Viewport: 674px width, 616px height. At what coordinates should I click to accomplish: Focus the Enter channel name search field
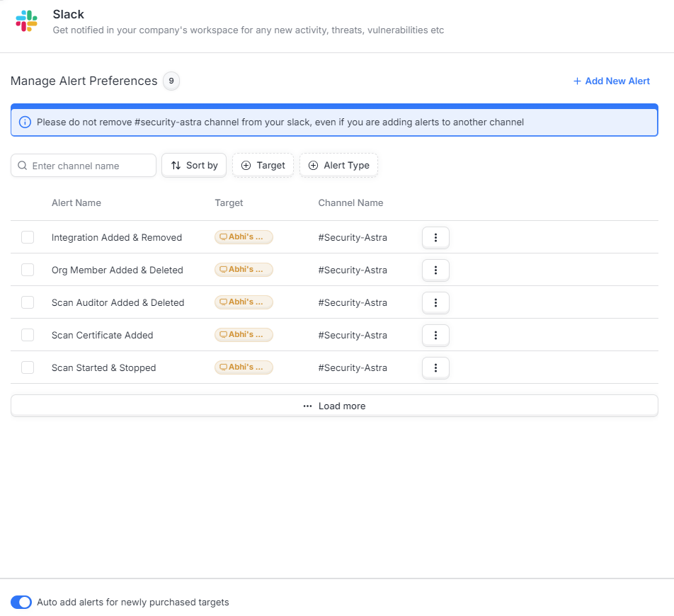coord(84,166)
